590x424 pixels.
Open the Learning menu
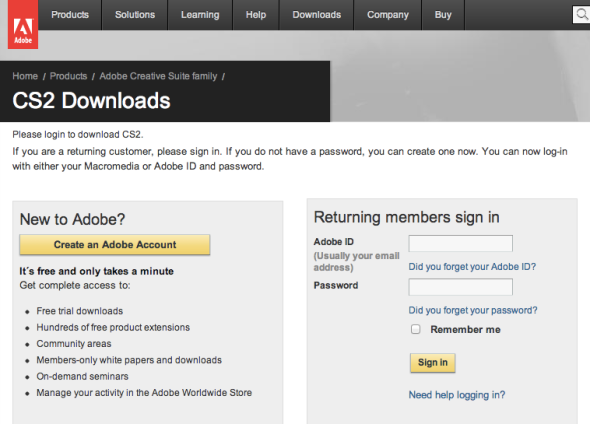[200, 15]
